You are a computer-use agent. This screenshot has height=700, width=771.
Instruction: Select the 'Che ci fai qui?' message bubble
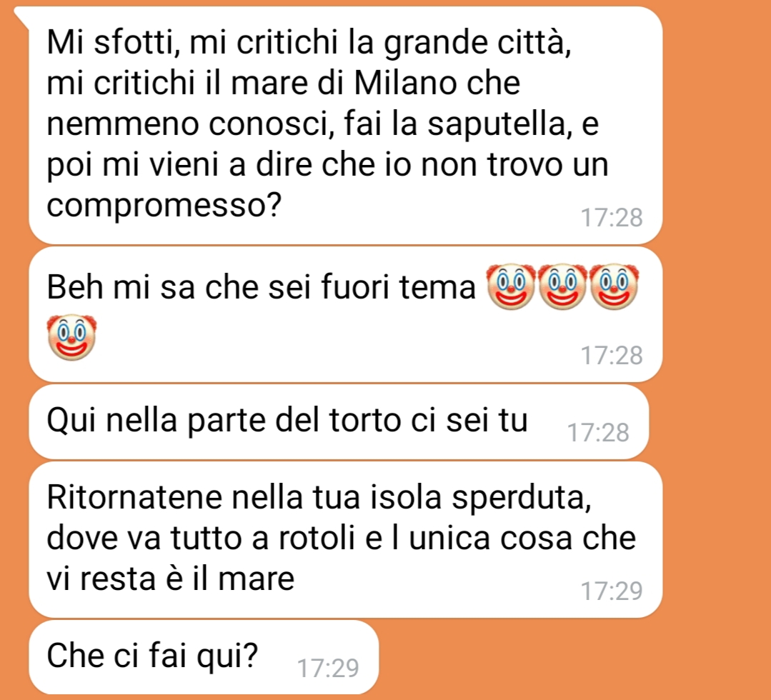pos(204,657)
